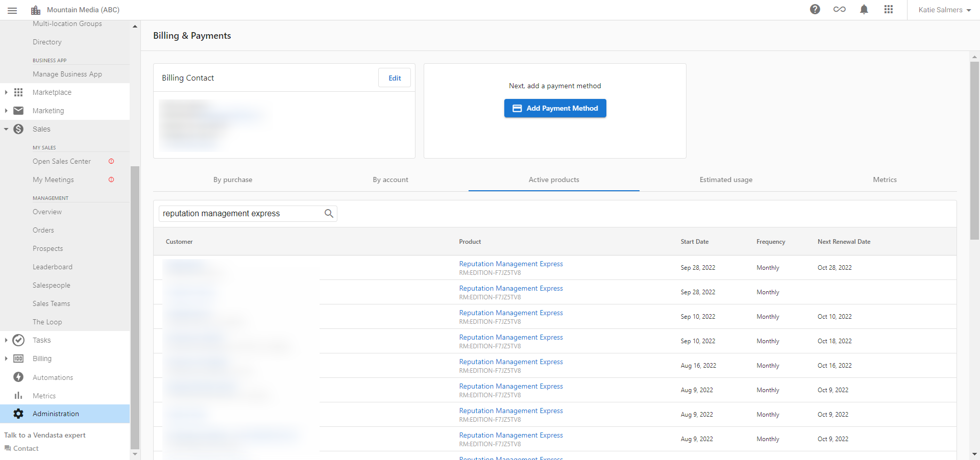This screenshot has width=980, height=460.
Task: Open Reputation Management Express link renewing Oct 18
Action: click(x=511, y=337)
